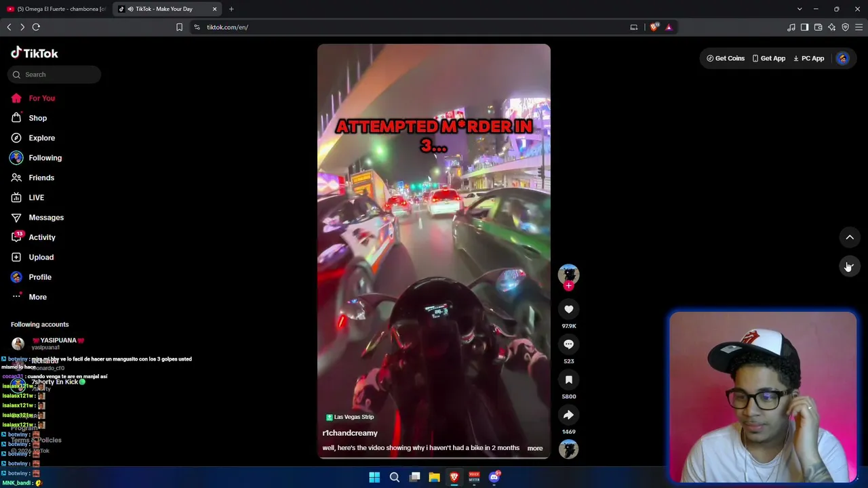Open a new browser tab
The image size is (868, 488).
pos(231,9)
